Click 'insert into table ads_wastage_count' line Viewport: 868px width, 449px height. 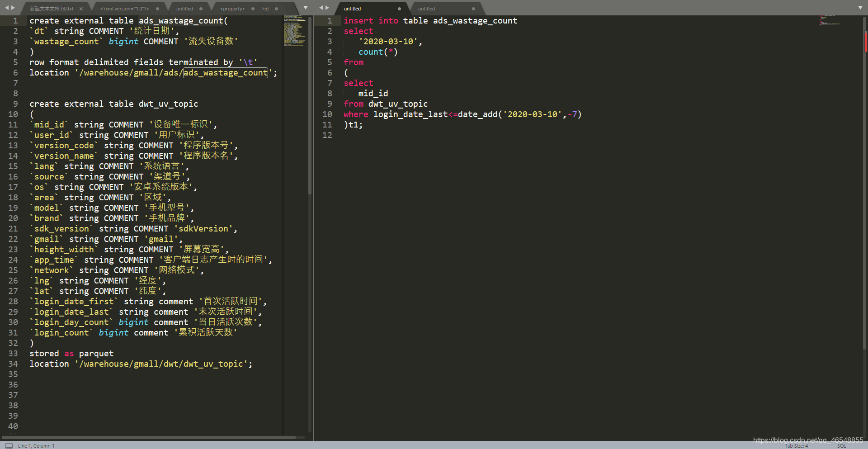coord(430,21)
